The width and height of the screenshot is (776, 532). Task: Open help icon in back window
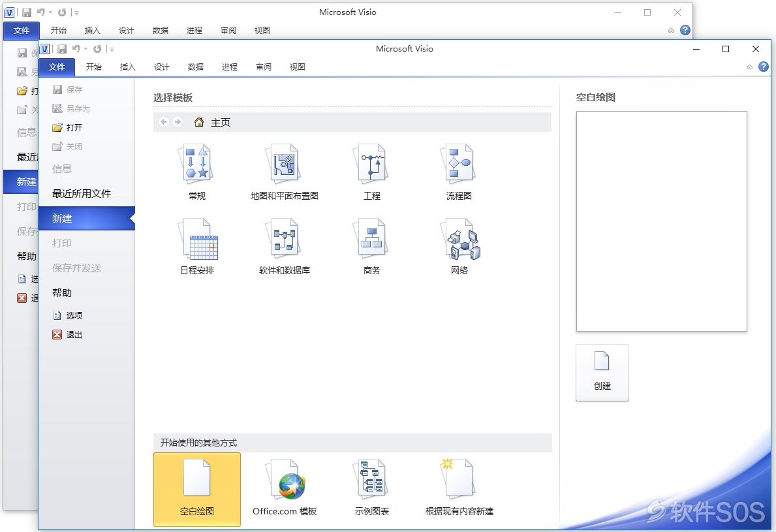[685, 30]
